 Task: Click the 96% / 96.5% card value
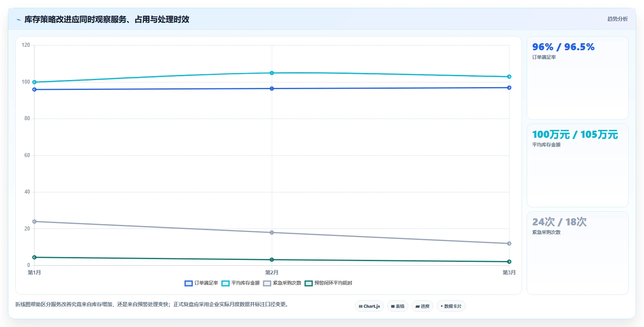point(563,47)
